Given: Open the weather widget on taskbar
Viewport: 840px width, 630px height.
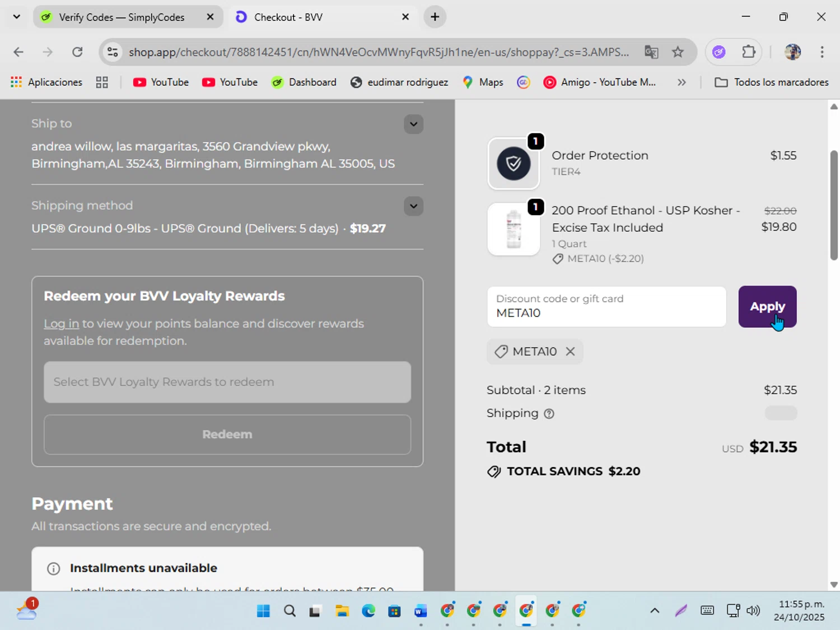Looking at the screenshot, I should [27, 610].
